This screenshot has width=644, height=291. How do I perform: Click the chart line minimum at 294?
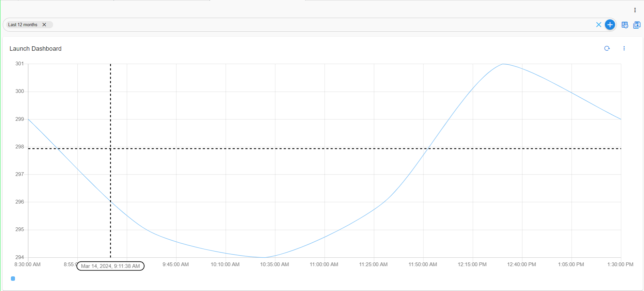point(264,257)
